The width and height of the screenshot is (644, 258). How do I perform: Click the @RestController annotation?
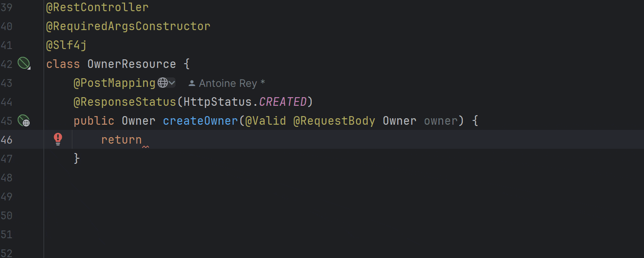click(x=97, y=7)
